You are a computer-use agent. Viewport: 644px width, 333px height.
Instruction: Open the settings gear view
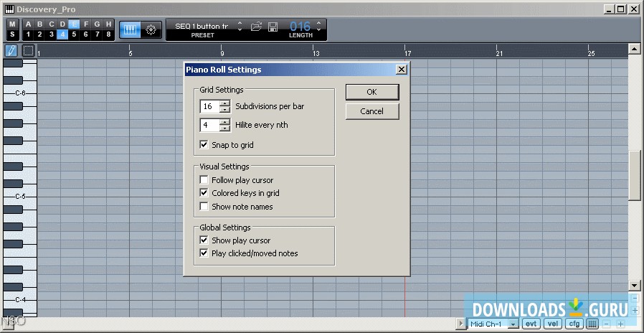point(151,29)
